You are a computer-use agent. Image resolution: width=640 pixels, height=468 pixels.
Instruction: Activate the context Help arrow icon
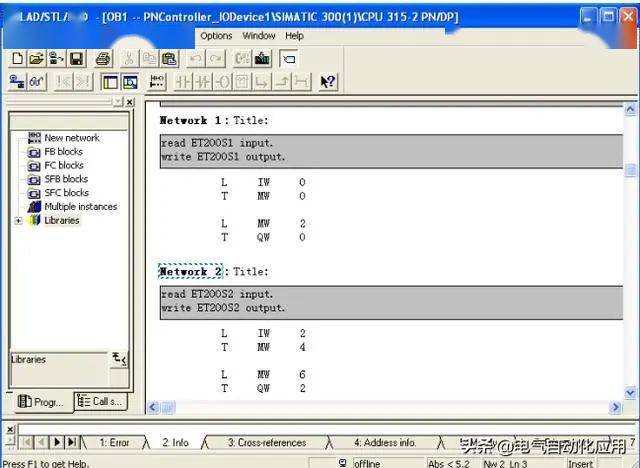[328, 82]
